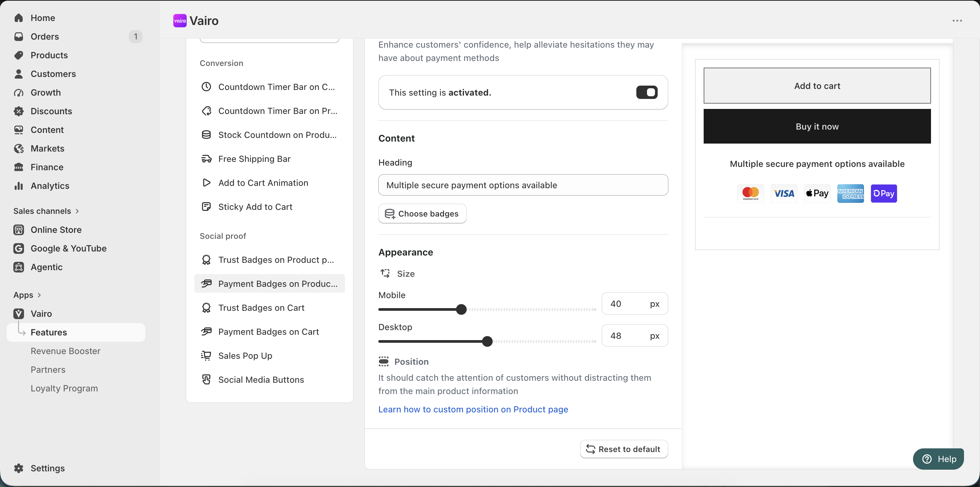This screenshot has height=487, width=980.
Task: Click the Heading text input field
Action: 523,185
